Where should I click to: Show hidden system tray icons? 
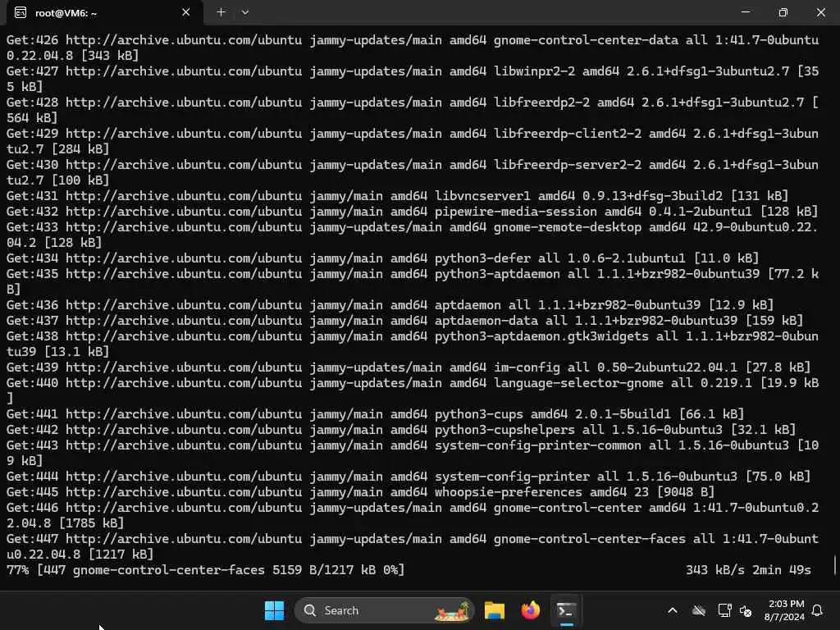click(x=673, y=610)
